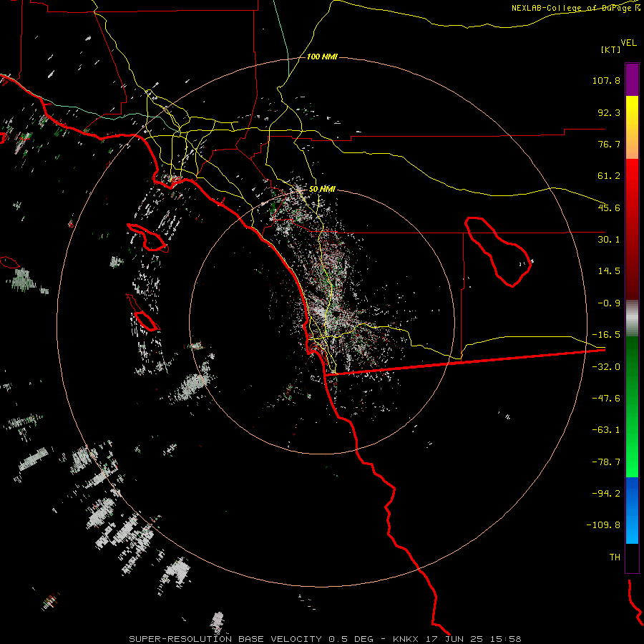Click the green segment of velocity color bar
This screenshot has height=644, width=644.
click(632, 406)
